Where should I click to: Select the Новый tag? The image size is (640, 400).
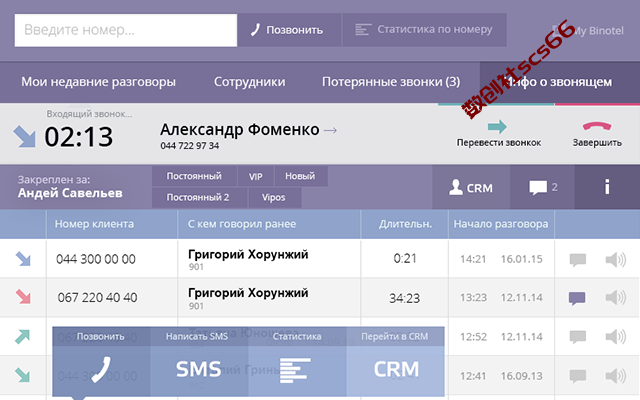tap(300, 176)
